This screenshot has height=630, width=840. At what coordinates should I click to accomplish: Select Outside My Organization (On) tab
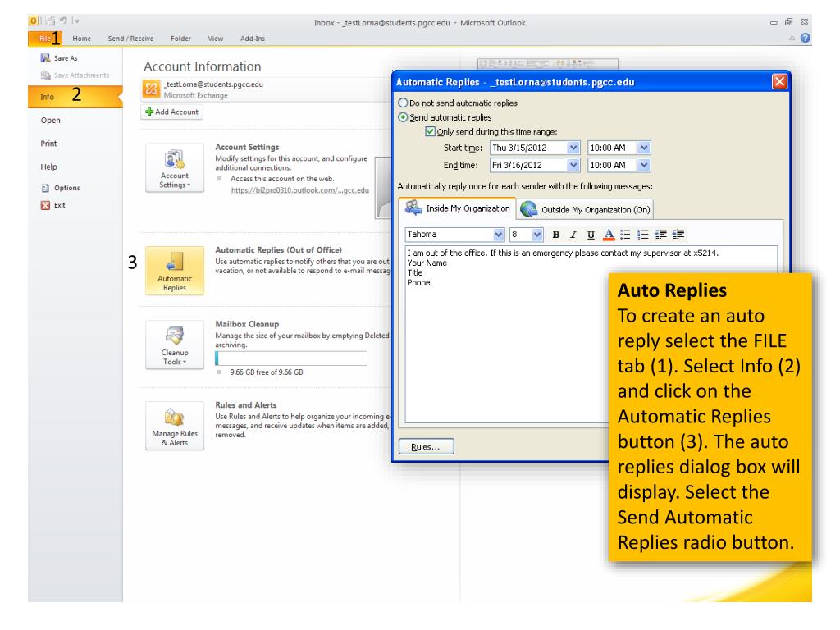586,209
